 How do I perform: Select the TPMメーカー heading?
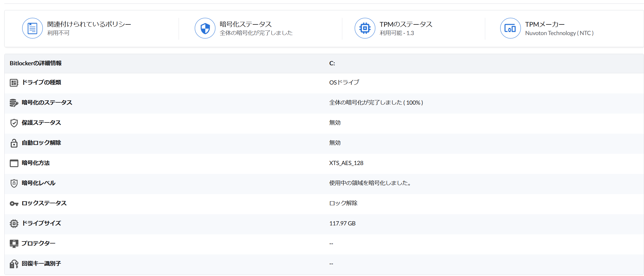[545, 24]
